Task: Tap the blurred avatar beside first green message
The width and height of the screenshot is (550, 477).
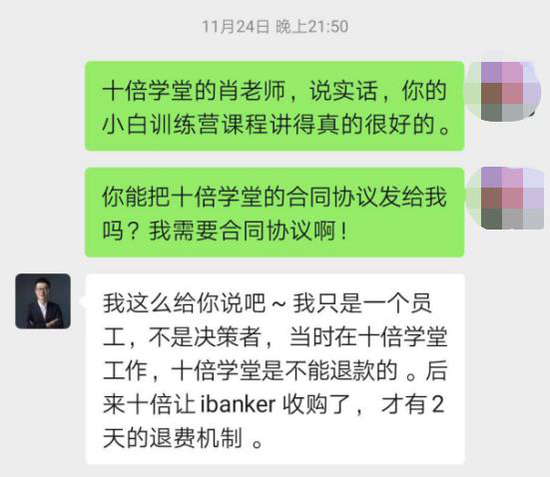Action: click(x=501, y=92)
